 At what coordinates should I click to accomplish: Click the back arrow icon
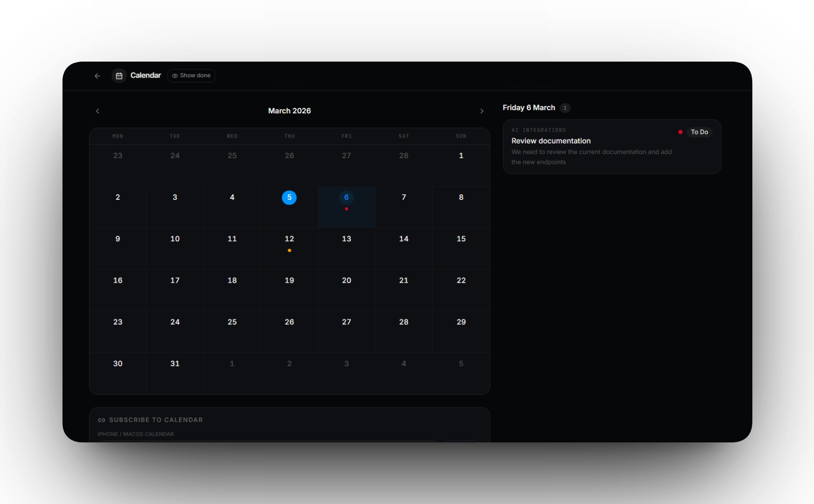click(x=97, y=76)
